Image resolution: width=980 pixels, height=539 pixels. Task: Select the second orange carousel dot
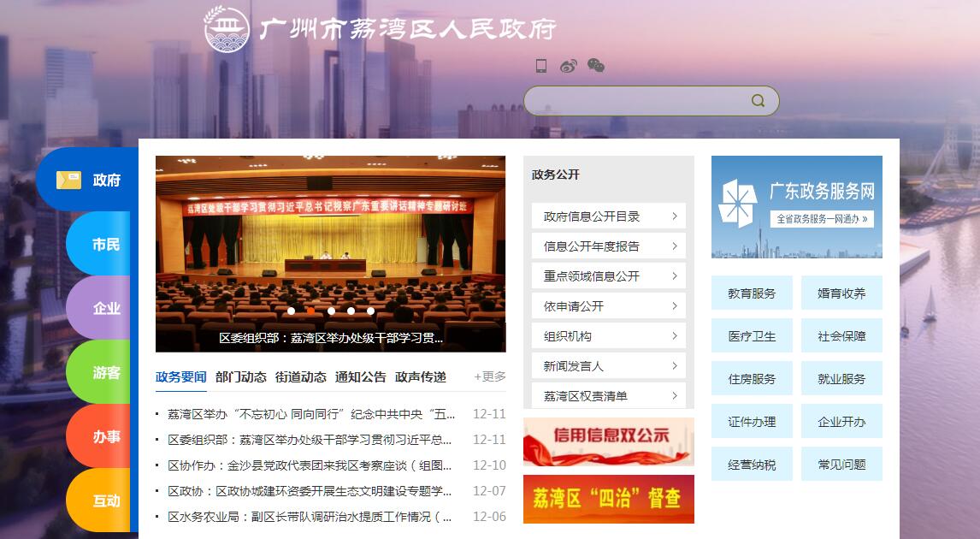click(x=310, y=311)
